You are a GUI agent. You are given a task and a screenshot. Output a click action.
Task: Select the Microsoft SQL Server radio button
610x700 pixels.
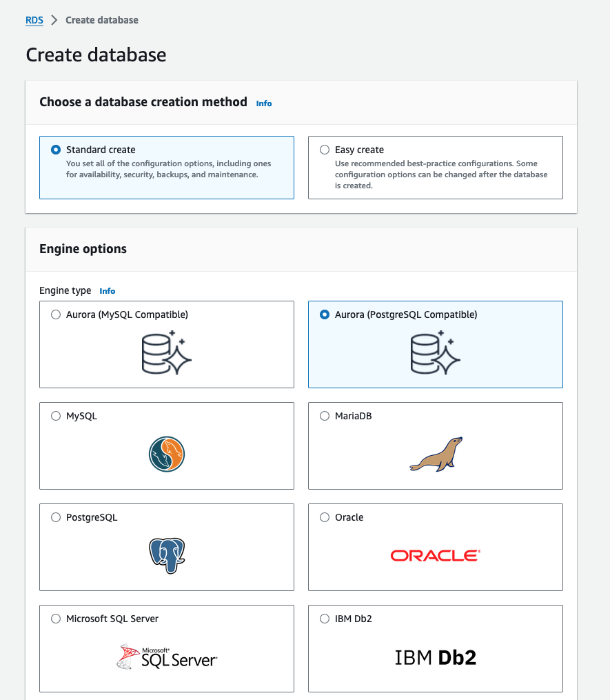tap(56, 619)
